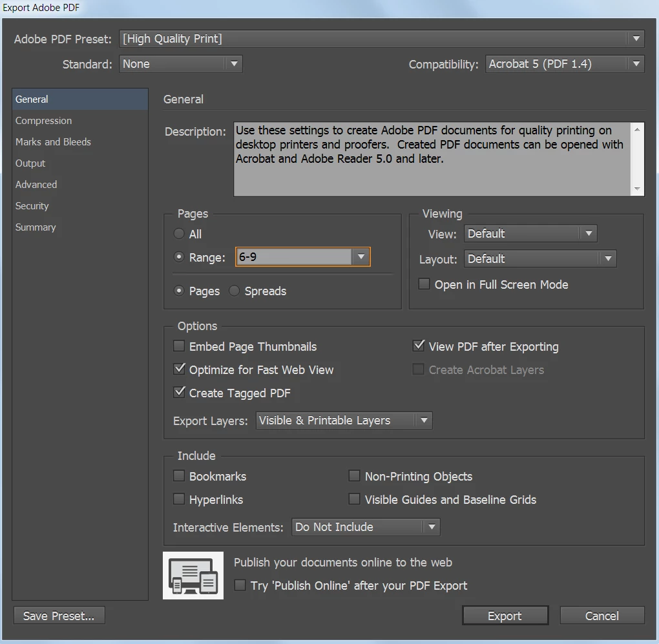Open the Summary category
The height and width of the screenshot is (644, 659).
coord(80,227)
